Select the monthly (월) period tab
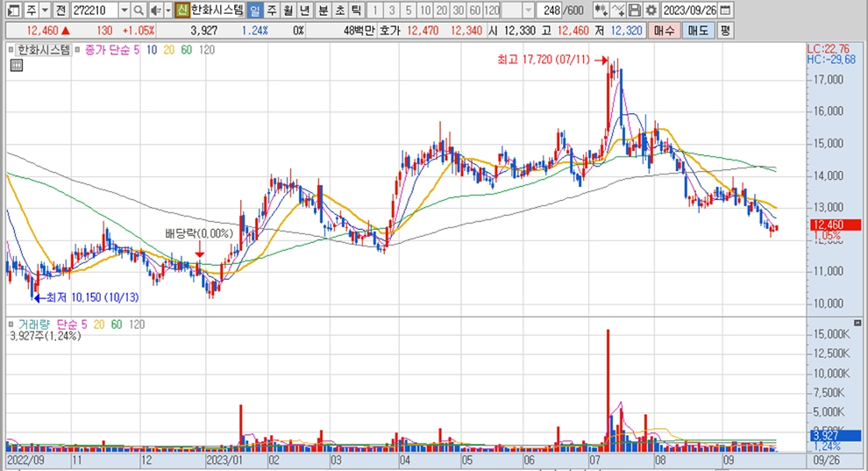868x471 pixels. coord(288,11)
